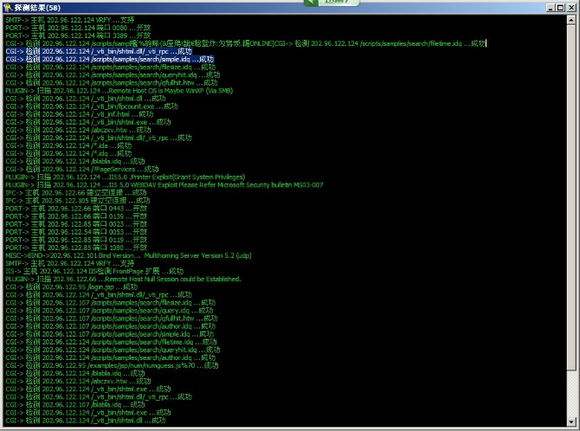Click the scrollbar down arrow
Image resolution: width=580 pixels, height=431 pixels.
572,421
